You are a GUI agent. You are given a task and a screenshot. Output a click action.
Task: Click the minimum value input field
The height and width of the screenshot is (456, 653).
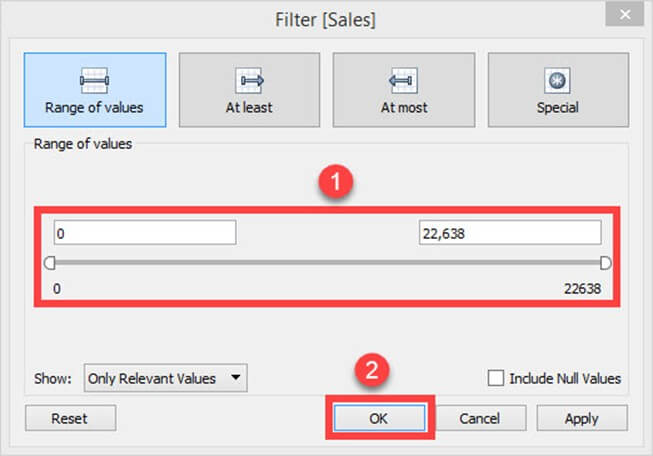click(143, 233)
